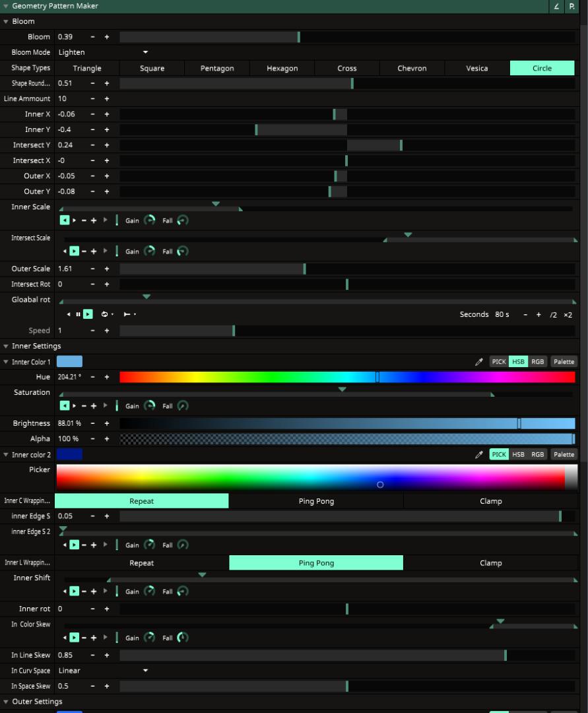Double the Gloabal rot duration with ×2
This screenshot has width=588, height=713.
pos(568,315)
